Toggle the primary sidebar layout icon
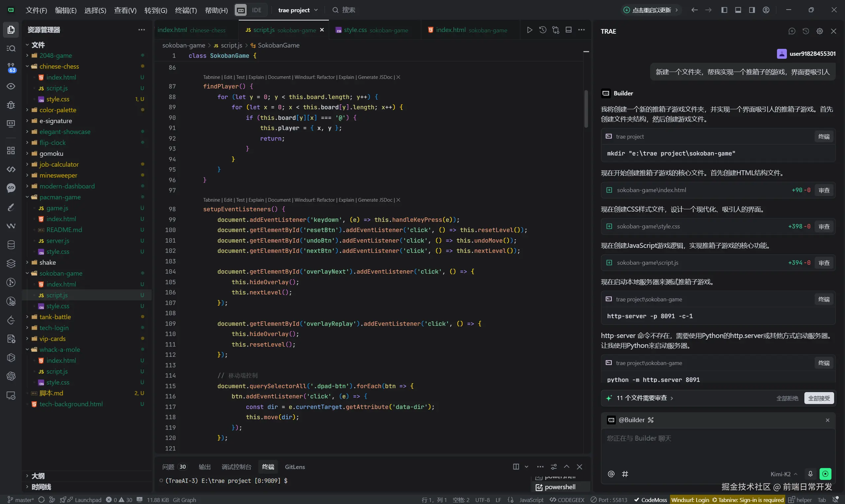Viewport: 845px width, 504px height. [x=724, y=10]
